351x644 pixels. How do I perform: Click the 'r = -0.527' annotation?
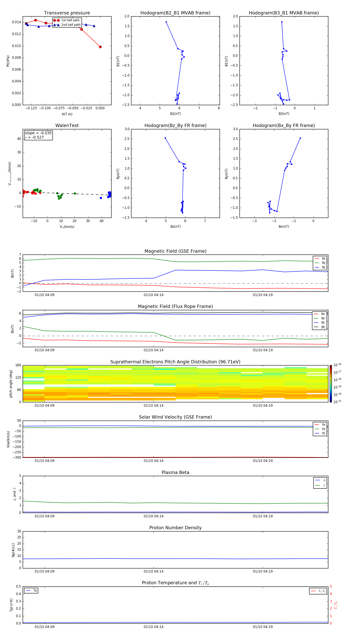point(35,137)
